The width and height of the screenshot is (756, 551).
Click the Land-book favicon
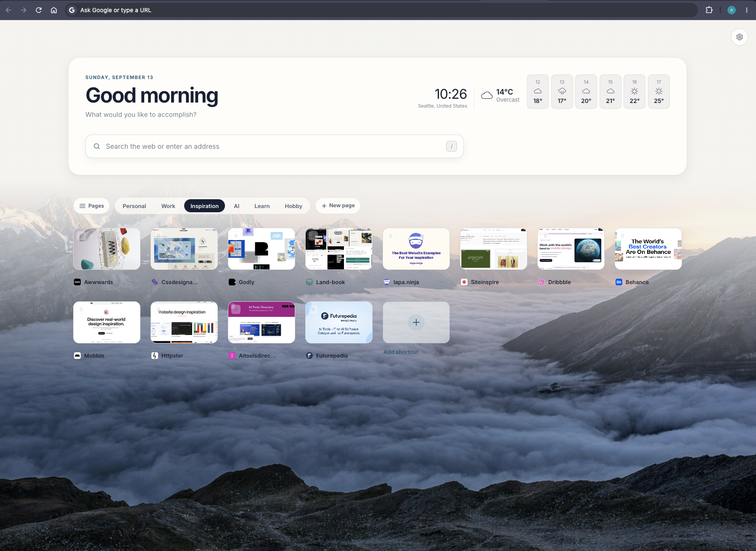click(309, 282)
